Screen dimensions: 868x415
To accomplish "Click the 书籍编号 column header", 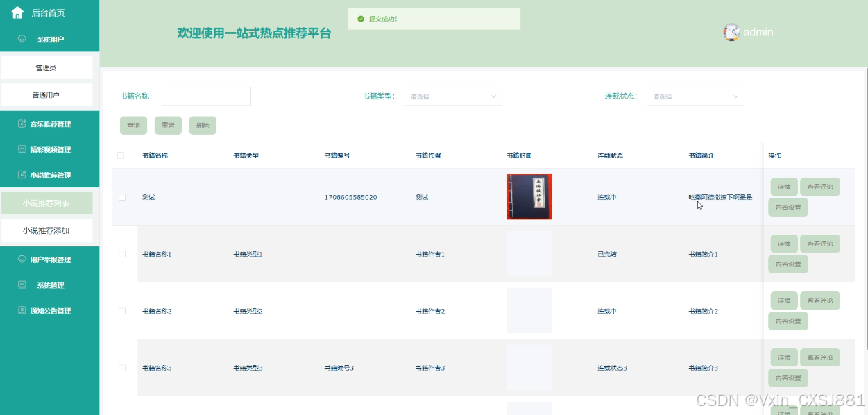I will tap(337, 155).
